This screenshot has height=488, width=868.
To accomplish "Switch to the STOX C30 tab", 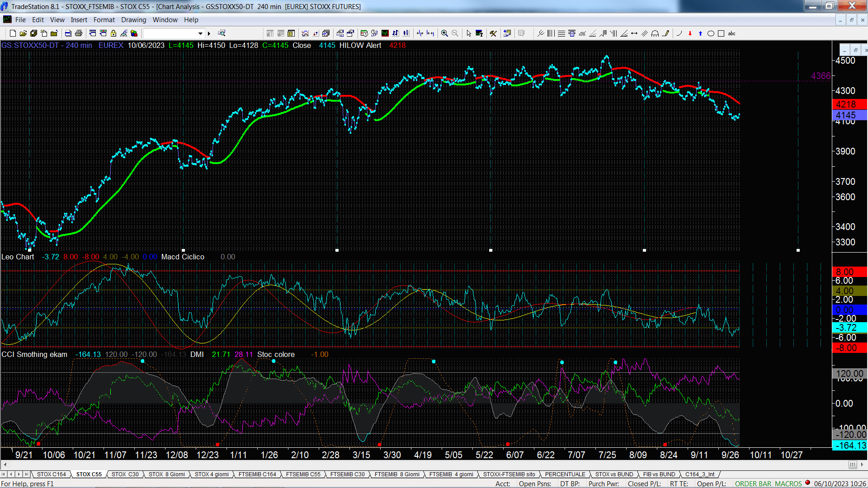I will [125, 474].
